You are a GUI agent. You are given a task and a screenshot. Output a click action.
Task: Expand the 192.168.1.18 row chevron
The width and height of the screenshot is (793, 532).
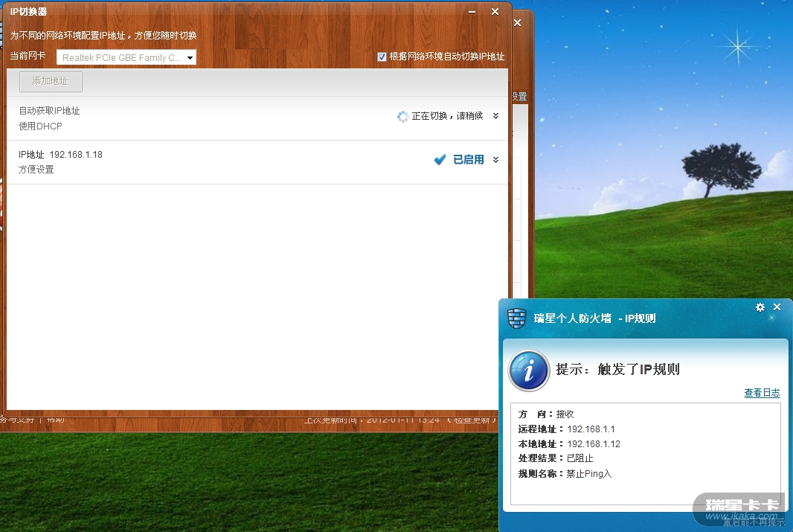495,159
